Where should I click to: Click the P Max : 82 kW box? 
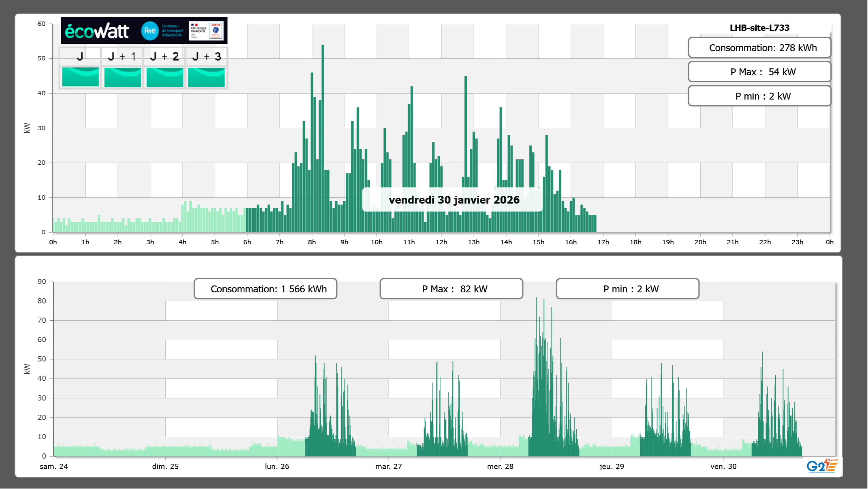coord(451,289)
